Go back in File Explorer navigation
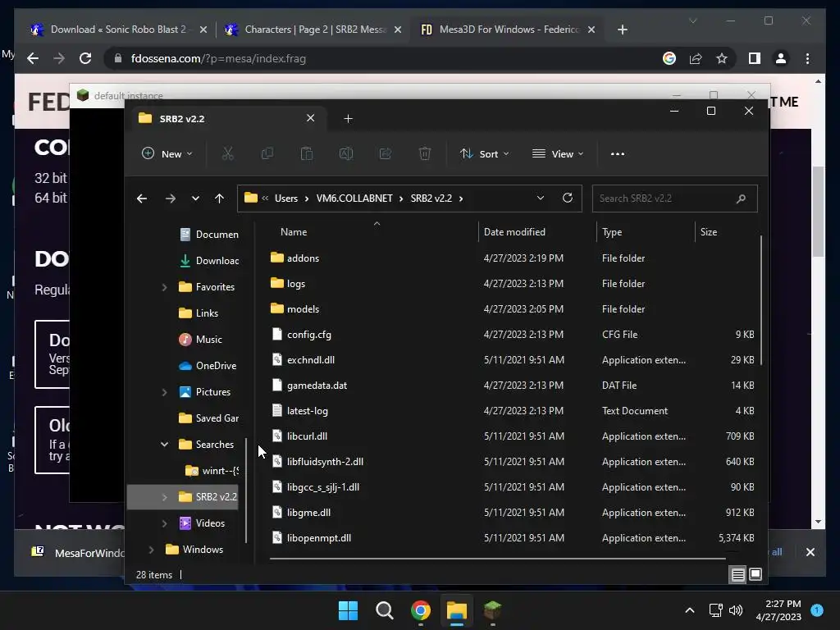Image resolution: width=840 pixels, height=630 pixels. pyautogui.click(x=142, y=199)
